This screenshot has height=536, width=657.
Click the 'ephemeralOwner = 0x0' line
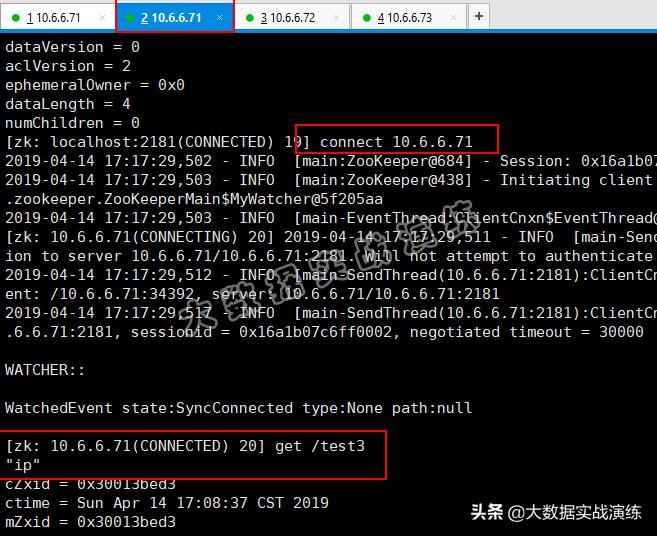95,85
